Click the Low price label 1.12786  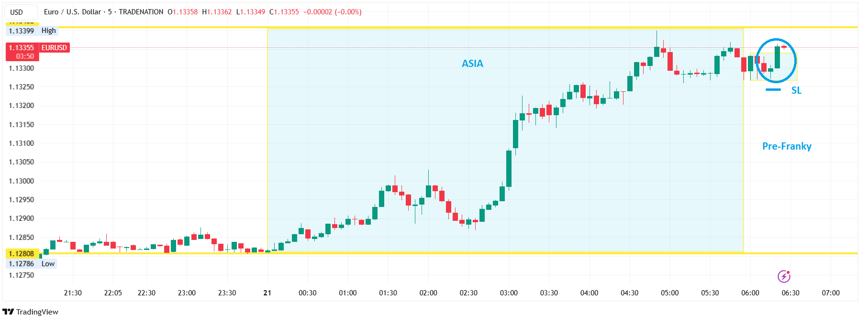click(x=22, y=264)
